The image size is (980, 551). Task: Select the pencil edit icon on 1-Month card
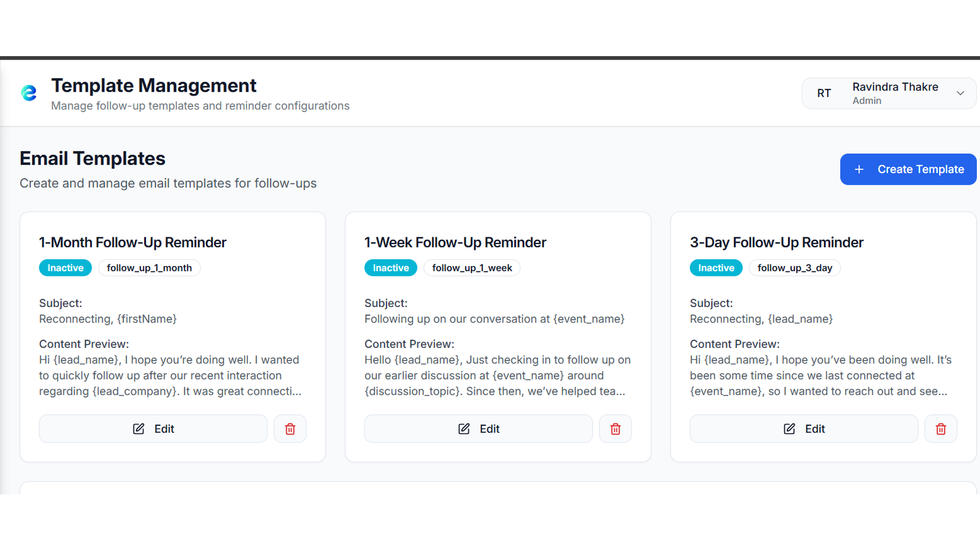(x=138, y=429)
